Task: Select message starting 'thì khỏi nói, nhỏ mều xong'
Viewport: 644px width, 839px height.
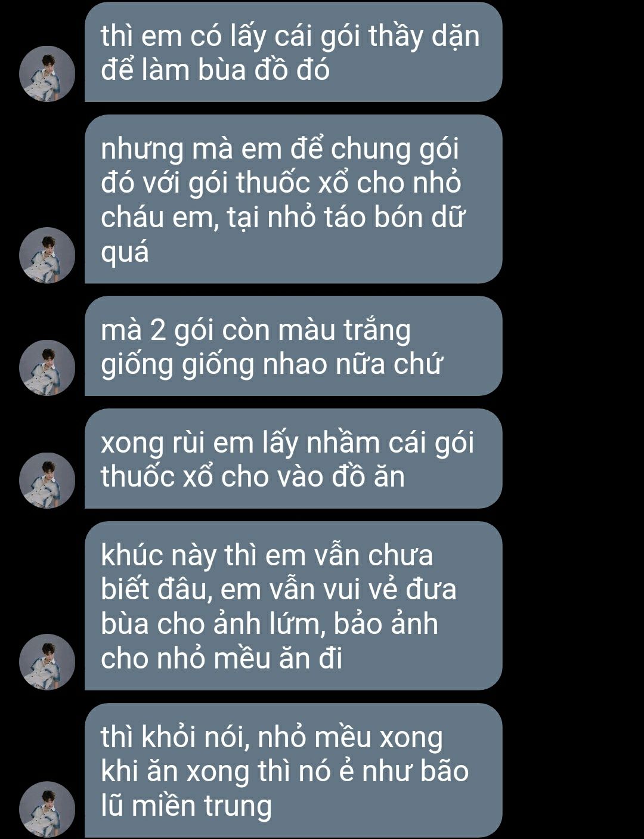Action: click(x=293, y=770)
